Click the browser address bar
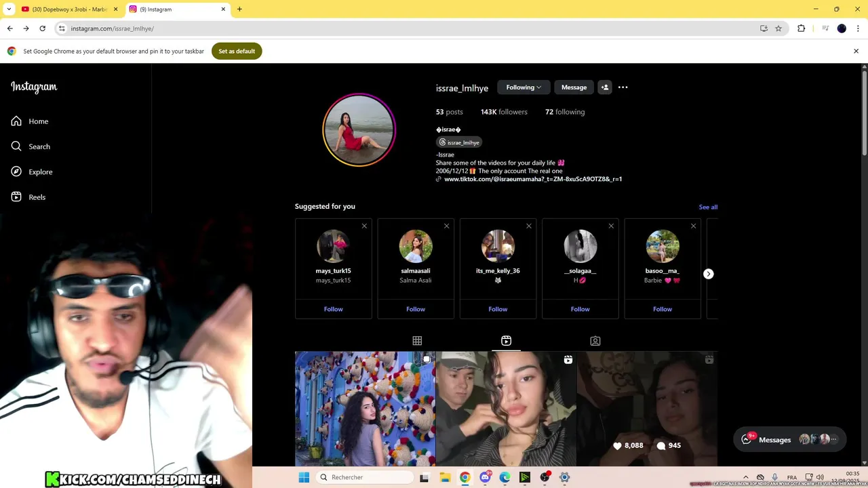This screenshot has height=488, width=868. pos(407,28)
